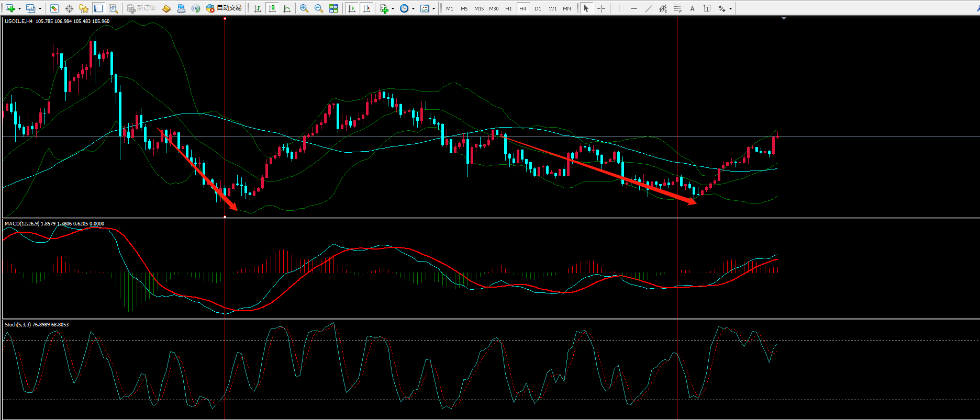Viewport: 980px width, 420px height.
Task: Open a new chart window
Action: (10, 8)
